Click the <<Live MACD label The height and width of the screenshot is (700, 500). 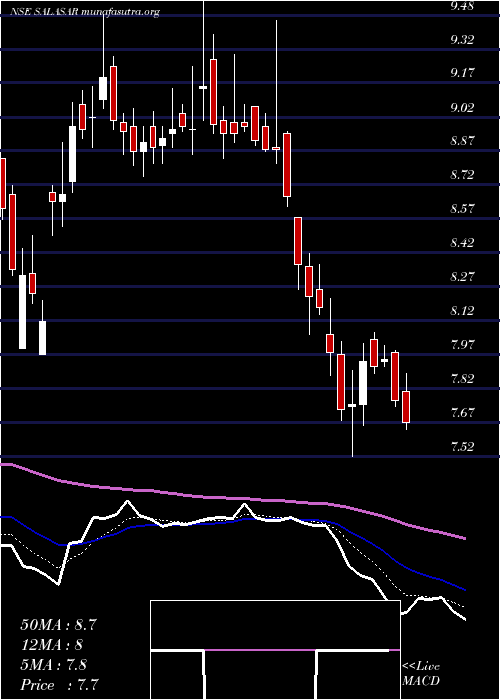click(421, 674)
